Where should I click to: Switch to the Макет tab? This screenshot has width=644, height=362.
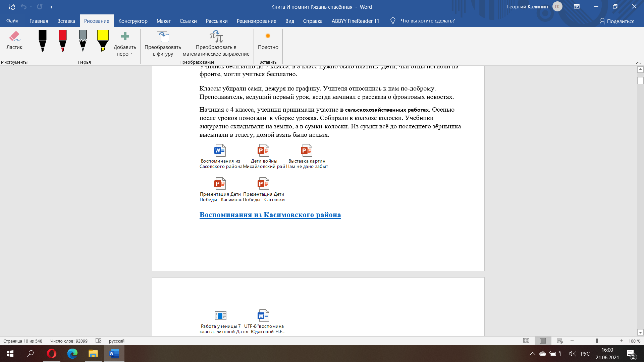[x=164, y=21]
